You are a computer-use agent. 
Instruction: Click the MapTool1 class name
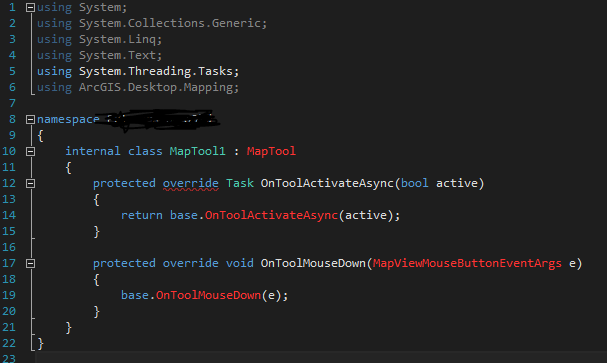[197, 151]
